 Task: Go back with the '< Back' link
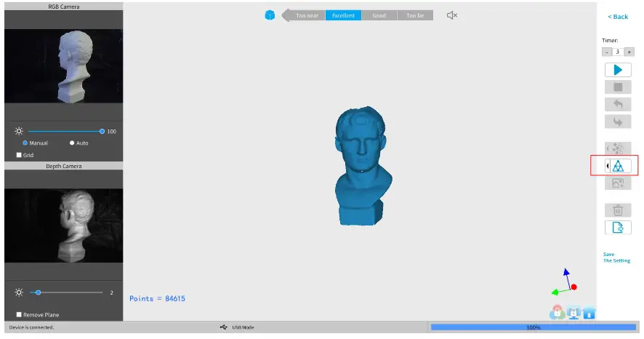pos(618,17)
